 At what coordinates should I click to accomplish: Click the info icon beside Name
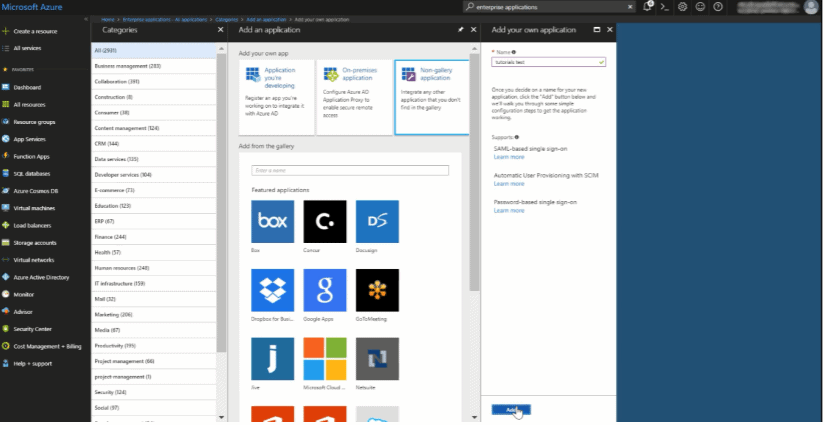514,52
